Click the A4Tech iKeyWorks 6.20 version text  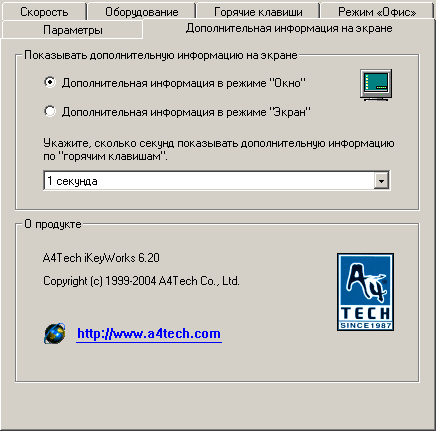pos(101,258)
